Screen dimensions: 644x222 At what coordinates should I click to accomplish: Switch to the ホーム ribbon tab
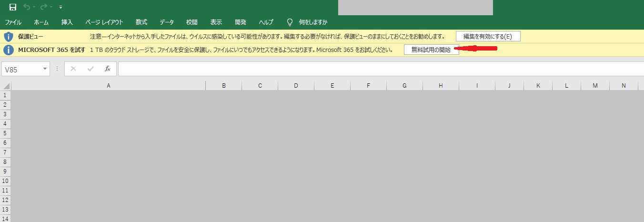[x=41, y=22]
